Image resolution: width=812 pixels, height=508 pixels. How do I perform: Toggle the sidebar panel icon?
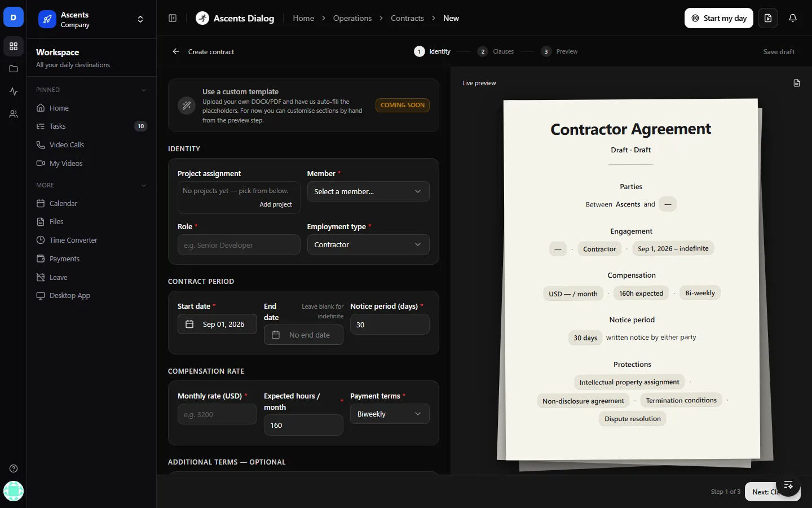pyautogui.click(x=173, y=18)
